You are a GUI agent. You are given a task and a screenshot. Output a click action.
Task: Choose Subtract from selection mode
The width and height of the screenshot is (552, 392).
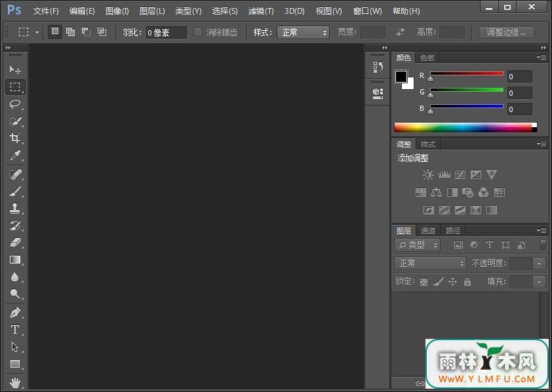pyautogui.click(x=87, y=32)
